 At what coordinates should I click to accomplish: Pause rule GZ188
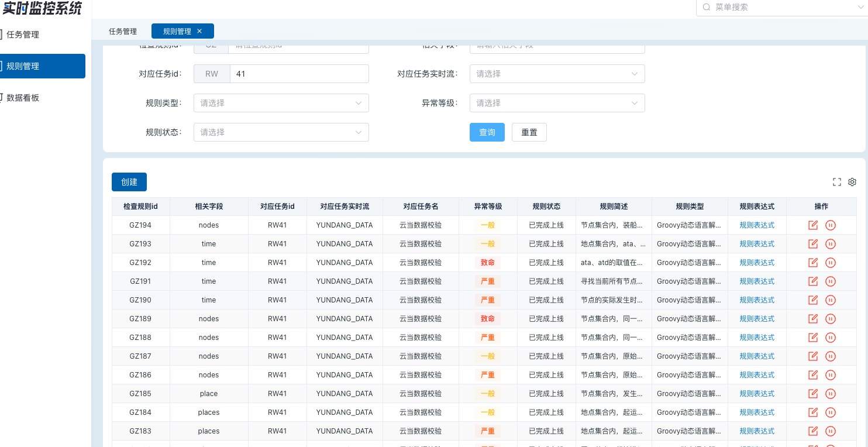point(830,338)
